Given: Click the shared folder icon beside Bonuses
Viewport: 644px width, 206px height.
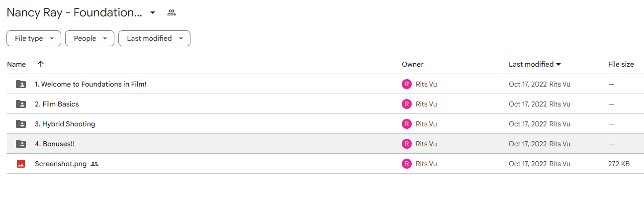Looking at the screenshot, I should [x=21, y=144].
